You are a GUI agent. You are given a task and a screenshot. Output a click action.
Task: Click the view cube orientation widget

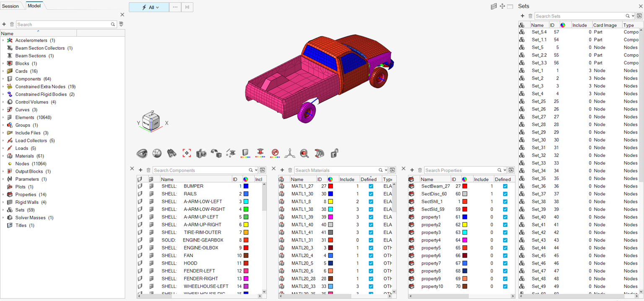click(151, 121)
